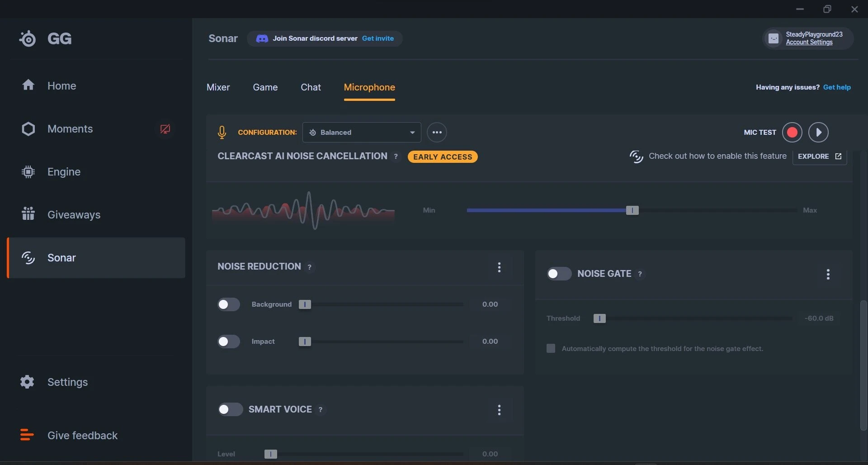Toggle Impact noise reduction switch
Image resolution: width=868 pixels, height=465 pixels.
[x=229, y=342]
